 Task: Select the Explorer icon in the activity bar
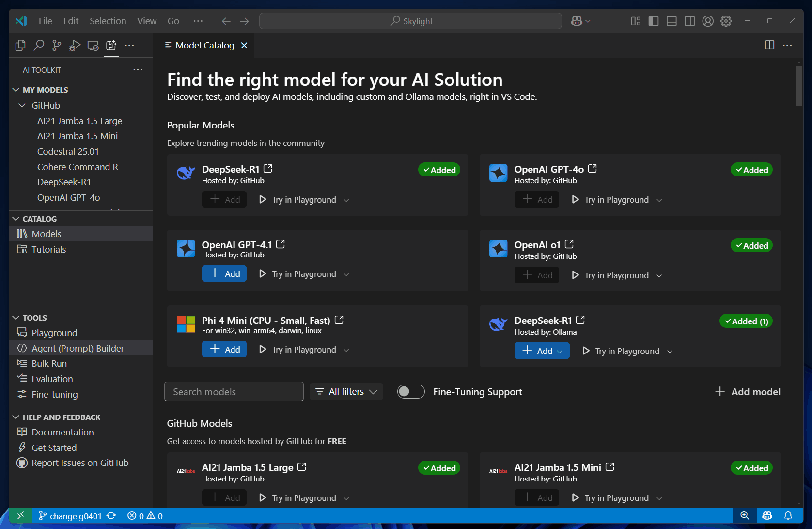pos(20,45)
